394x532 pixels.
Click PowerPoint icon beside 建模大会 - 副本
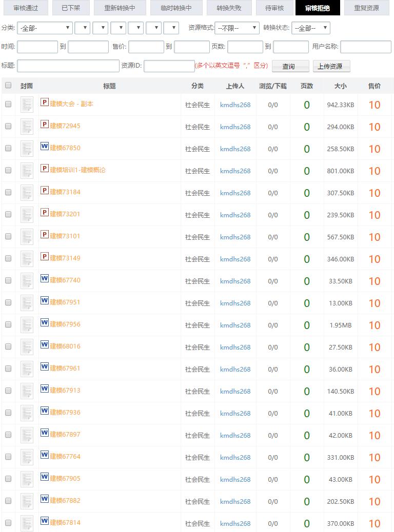pyautogui.click(x=45, y=103)
